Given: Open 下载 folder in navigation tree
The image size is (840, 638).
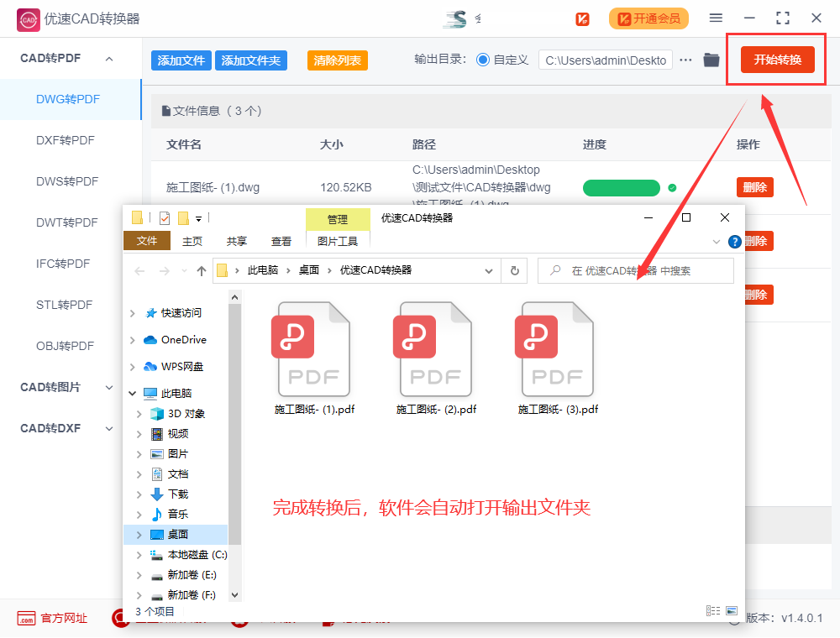Looking at the screenshot, I should pyautogui.click(x=177, y=494).
